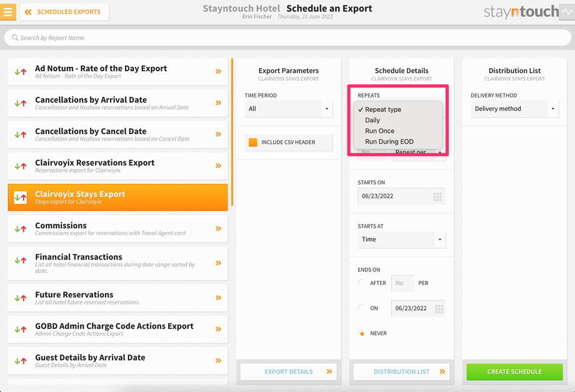Click the Starts On date field
Image resolution: width=575 pixels, height=392 pixels.
[401, 196]
